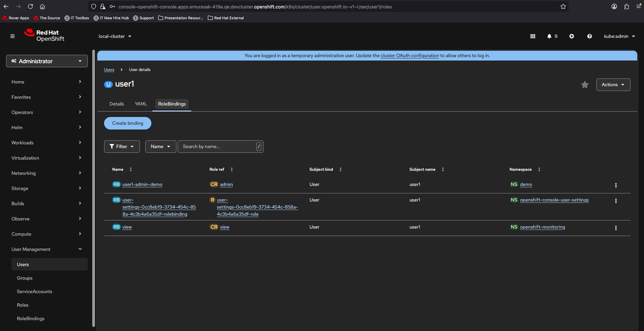Switch to the Details tab
Screen dimensions: 644x331
pyautogui.click(x=117, y=104)
